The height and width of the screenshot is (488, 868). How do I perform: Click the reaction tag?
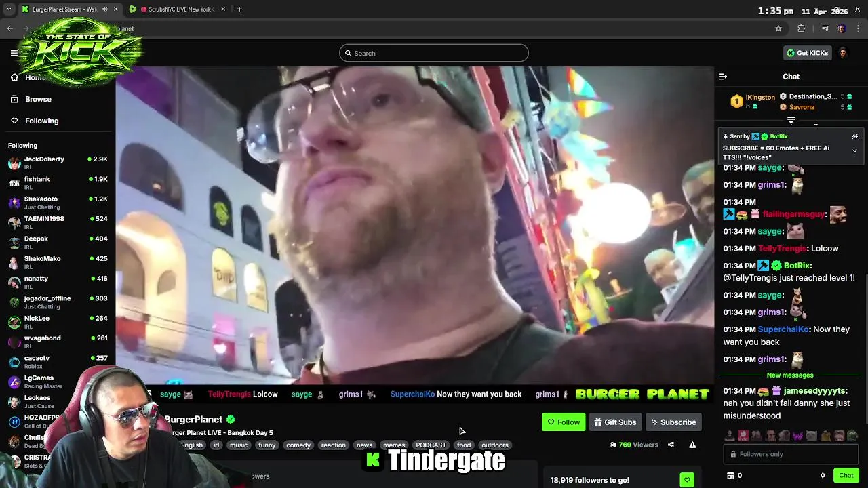(333, 445)
